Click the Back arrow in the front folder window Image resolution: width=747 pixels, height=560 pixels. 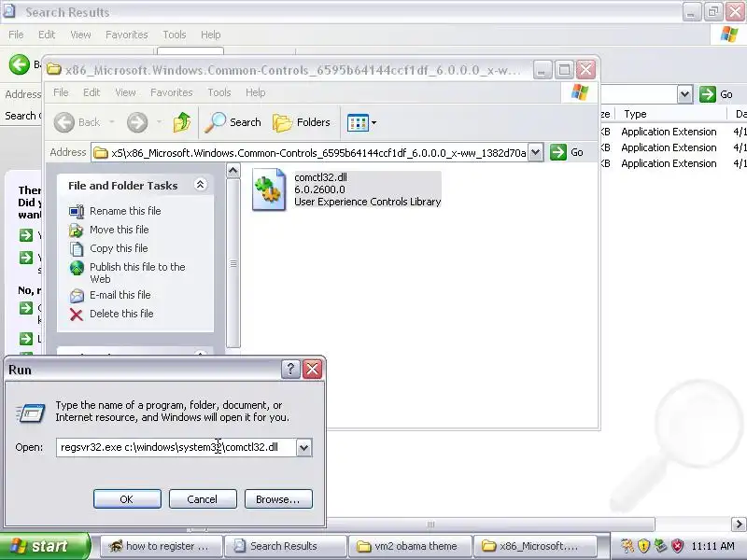pyautogui.click(x=63, y=122)
